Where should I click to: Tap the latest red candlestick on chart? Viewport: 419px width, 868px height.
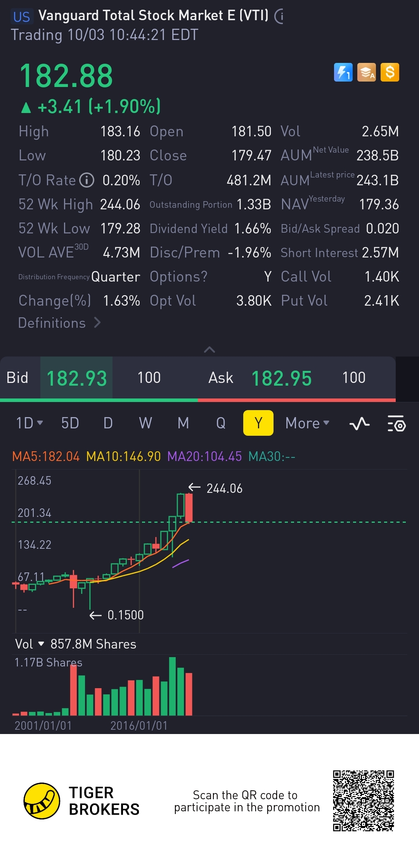189,508
